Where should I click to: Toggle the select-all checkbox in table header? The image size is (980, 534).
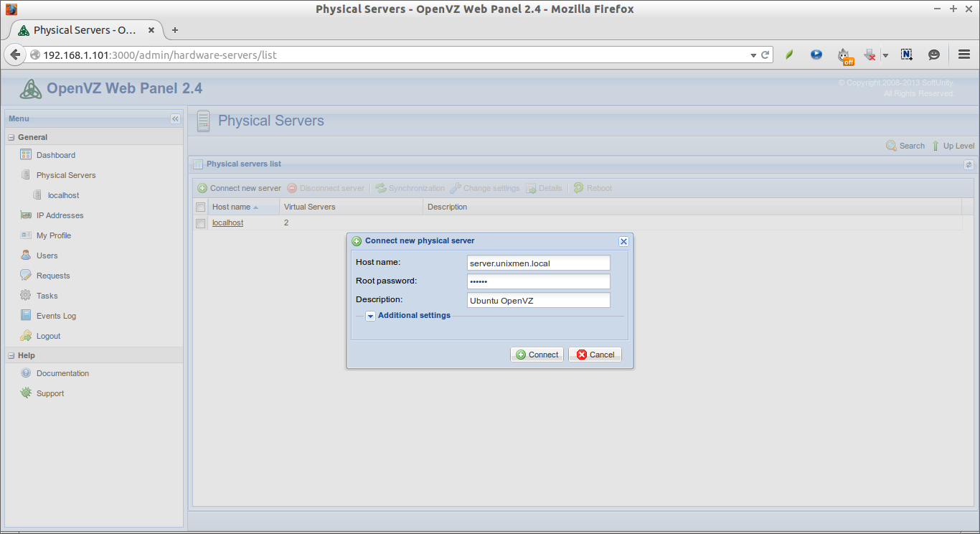200,207
